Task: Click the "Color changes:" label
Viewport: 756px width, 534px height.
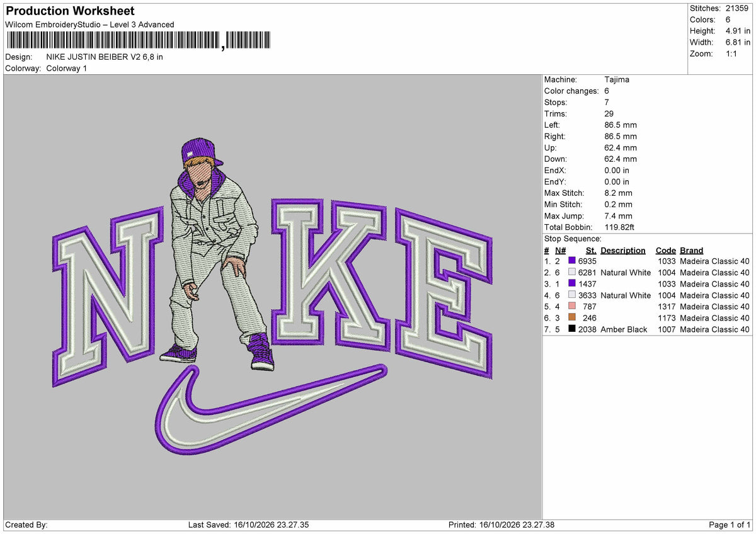Action: [x=571, y=91]
